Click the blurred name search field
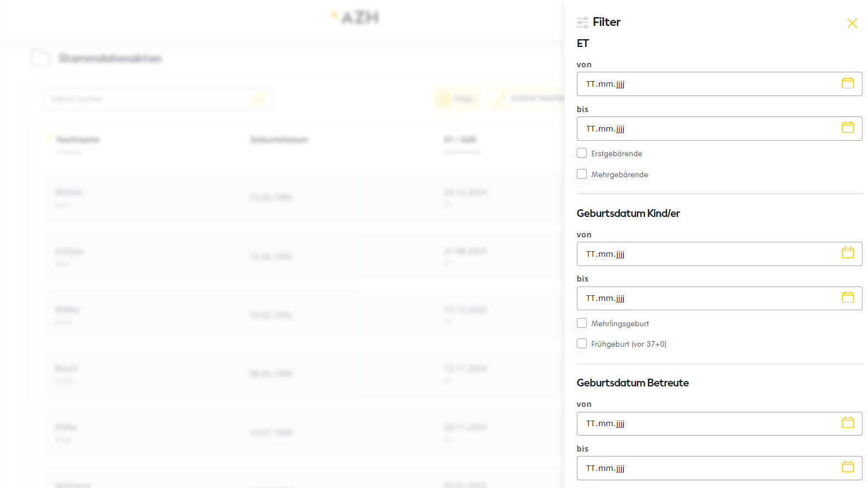The height and width of the screenshot is (488, 868). coord(149,99)
